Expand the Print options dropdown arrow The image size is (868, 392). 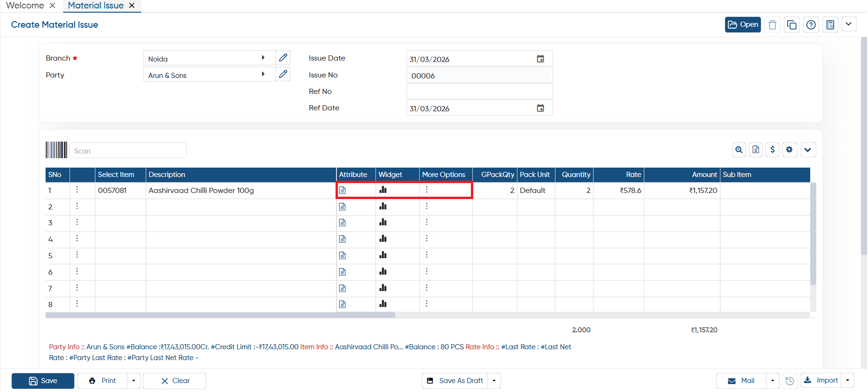click(133, 381)
